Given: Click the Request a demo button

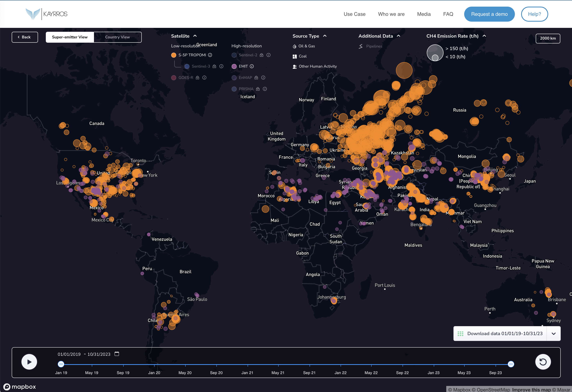Looking at the screenshot, I should (489, 14).
